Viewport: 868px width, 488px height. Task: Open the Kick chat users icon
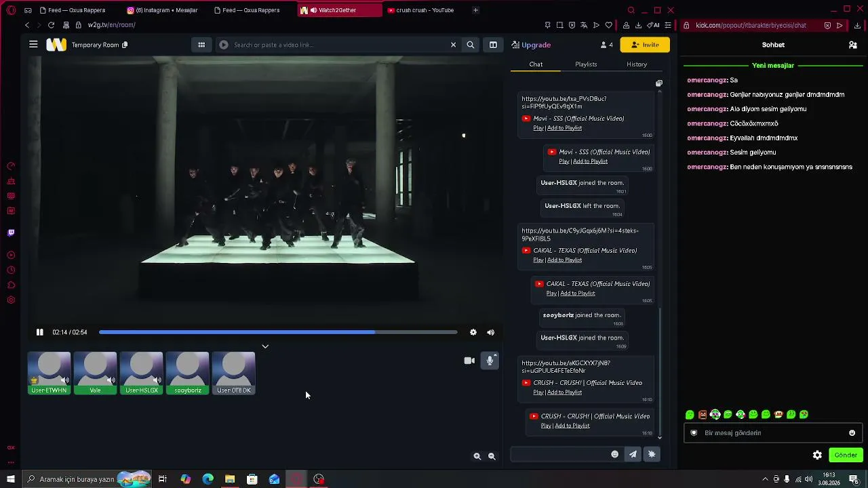853,45
